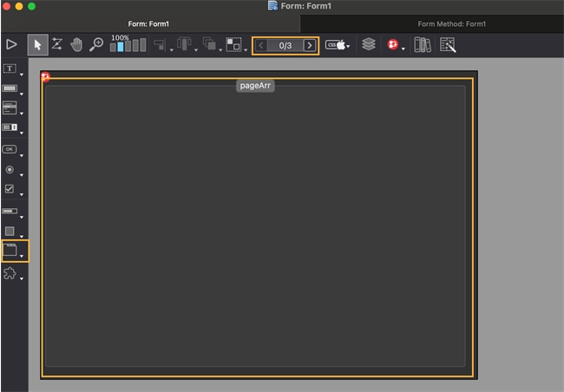Open the property list icon

click(x=448, y=44)
